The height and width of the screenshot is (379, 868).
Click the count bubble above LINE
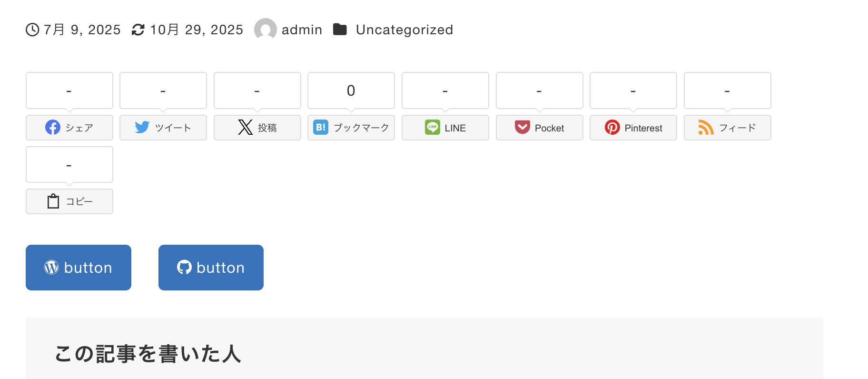pyautogui.click(x=445, y=90)
